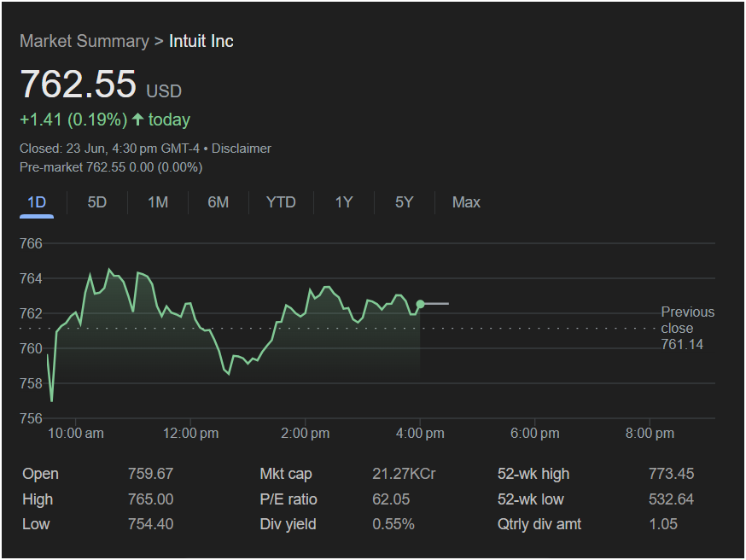746x560 pixels.
Task: Click the green closing price dot on chart
Action: [420, 304]
